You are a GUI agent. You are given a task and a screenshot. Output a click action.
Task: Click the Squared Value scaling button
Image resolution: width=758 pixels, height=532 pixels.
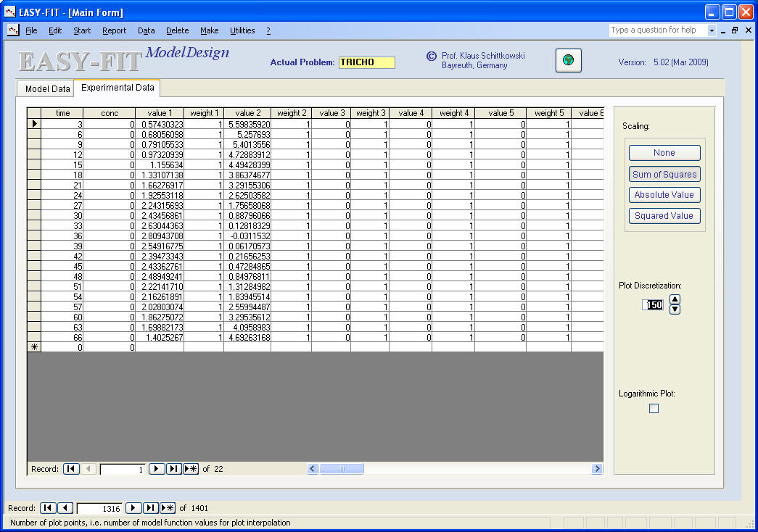[664, 216]
